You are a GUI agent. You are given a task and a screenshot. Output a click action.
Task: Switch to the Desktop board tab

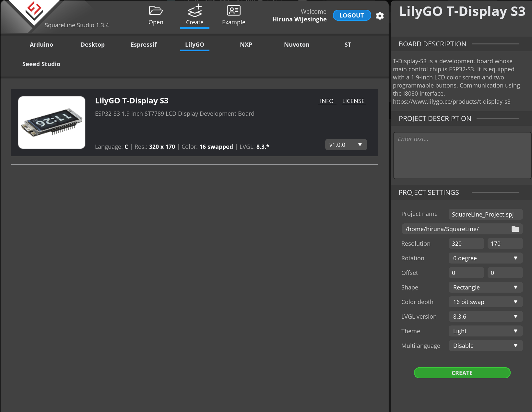pyautogui.click(x=93, y=45)
